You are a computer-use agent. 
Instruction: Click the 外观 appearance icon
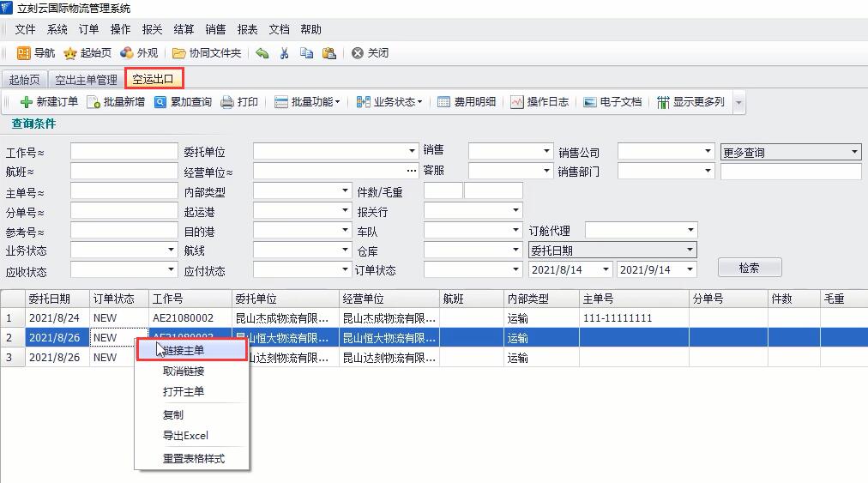tap(127, 53)
